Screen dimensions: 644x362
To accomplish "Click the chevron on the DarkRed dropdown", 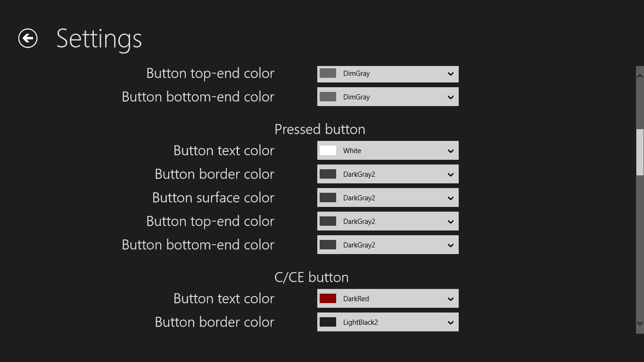I will (451, 299).
